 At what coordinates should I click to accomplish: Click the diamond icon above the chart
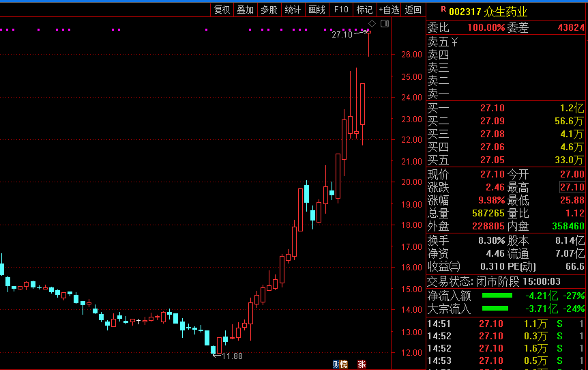tap(372, 24)
